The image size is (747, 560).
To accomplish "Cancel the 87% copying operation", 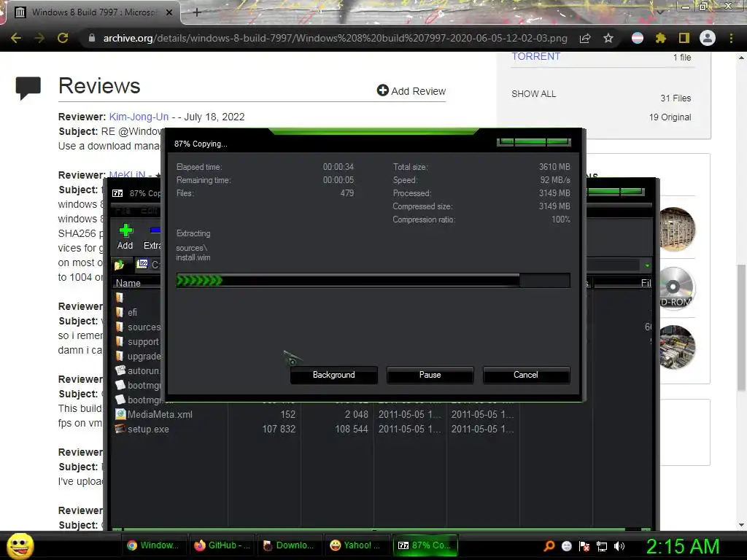I will (526, 375).
